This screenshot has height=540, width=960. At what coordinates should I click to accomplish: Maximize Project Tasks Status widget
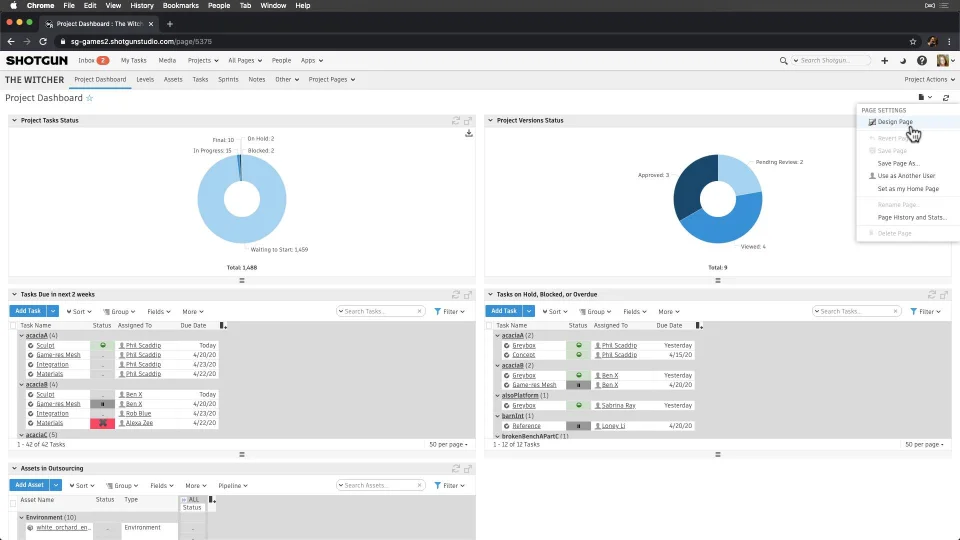(x=468, y=121)
